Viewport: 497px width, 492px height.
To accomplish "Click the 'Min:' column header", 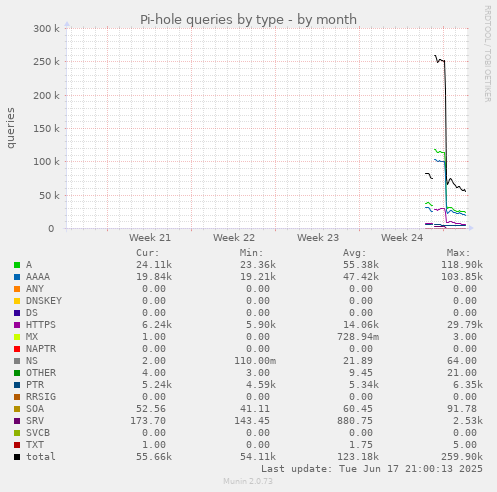I will (x=251, y=253).
